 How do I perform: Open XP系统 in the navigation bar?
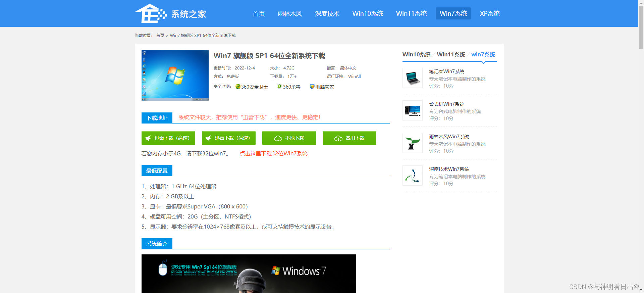click(490, 13)
